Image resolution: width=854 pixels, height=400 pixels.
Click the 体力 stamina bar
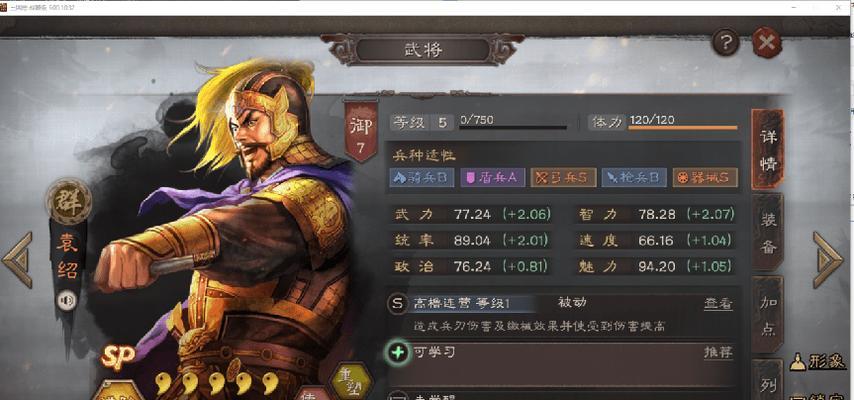click(683, 128)
